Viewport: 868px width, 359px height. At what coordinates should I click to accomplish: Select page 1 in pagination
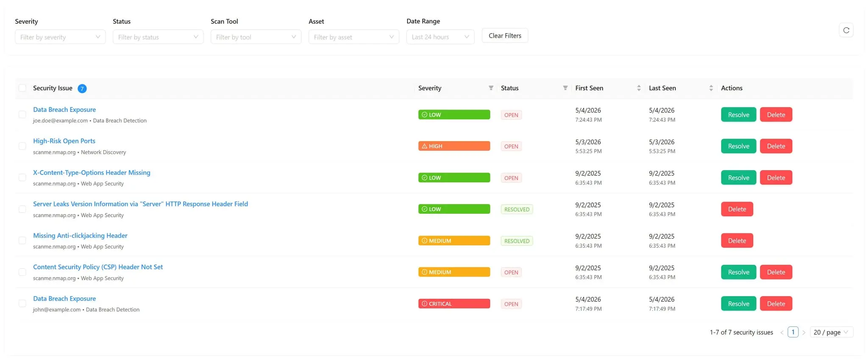coord(793,332)
